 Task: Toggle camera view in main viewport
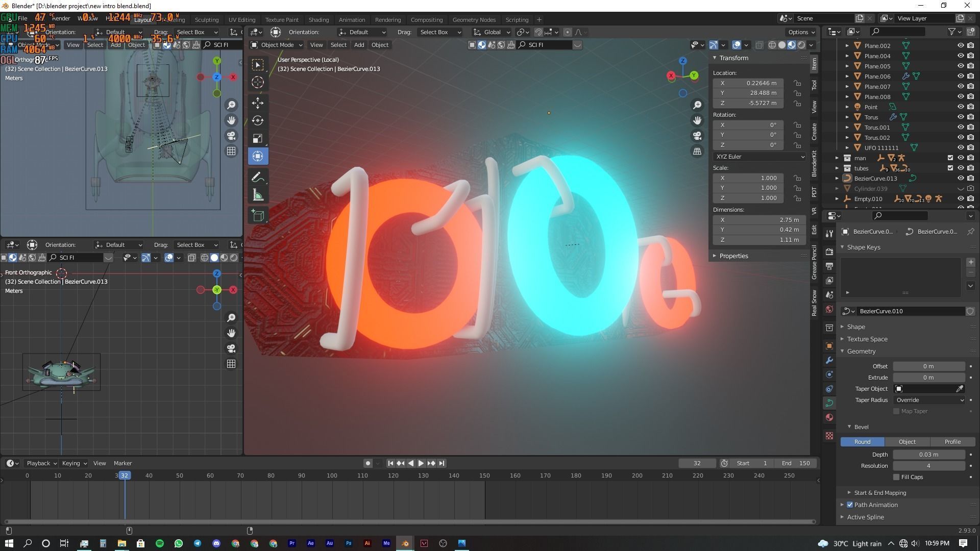[697, 136]
